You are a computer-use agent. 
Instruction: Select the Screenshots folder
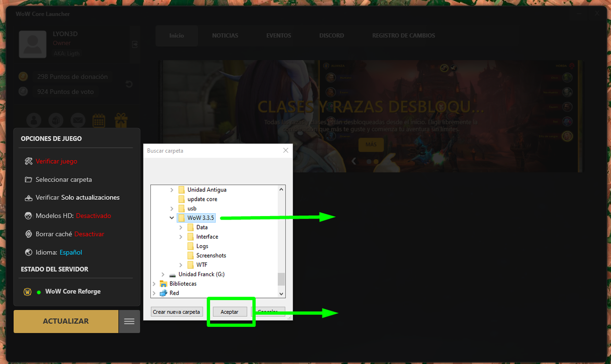(x=211, y=255)
